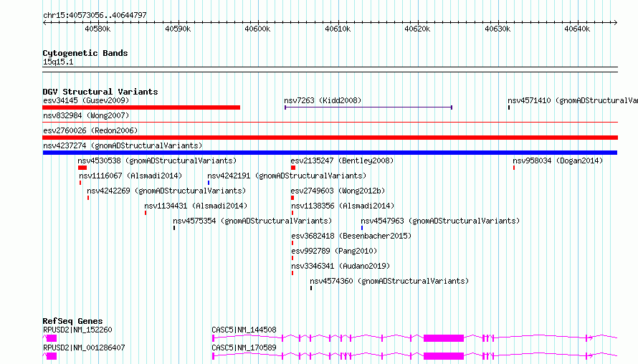Screen dimensions: 638x364
Task: Click the red esv2749603 variant marker
Action: click(x=292, y=198)
